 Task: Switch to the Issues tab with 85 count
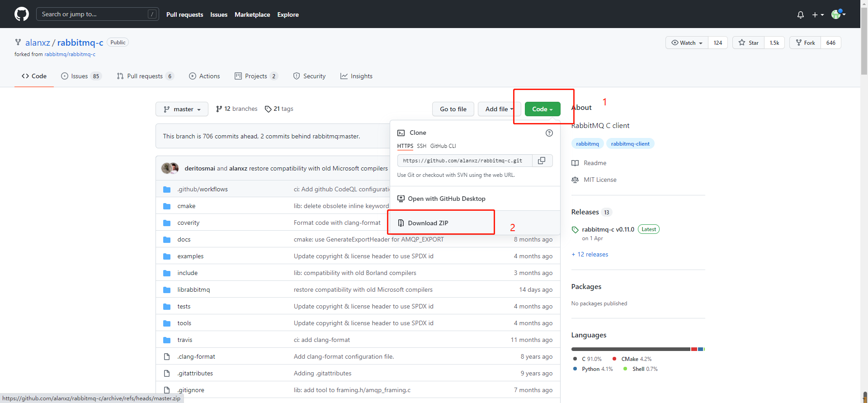pos(81,76)
